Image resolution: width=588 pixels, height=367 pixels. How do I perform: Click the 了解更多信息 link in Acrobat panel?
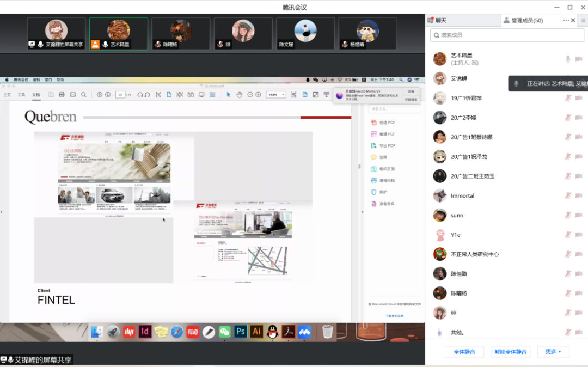tap(395, 316)
